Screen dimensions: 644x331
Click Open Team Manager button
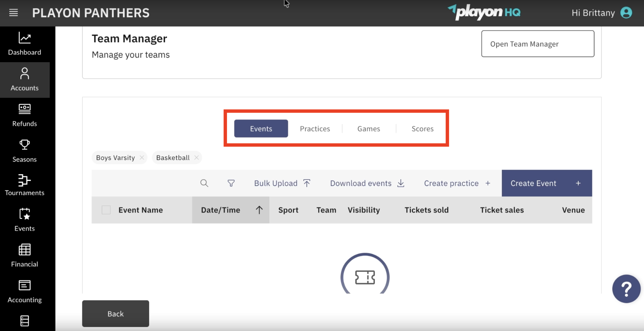(538, 44)
